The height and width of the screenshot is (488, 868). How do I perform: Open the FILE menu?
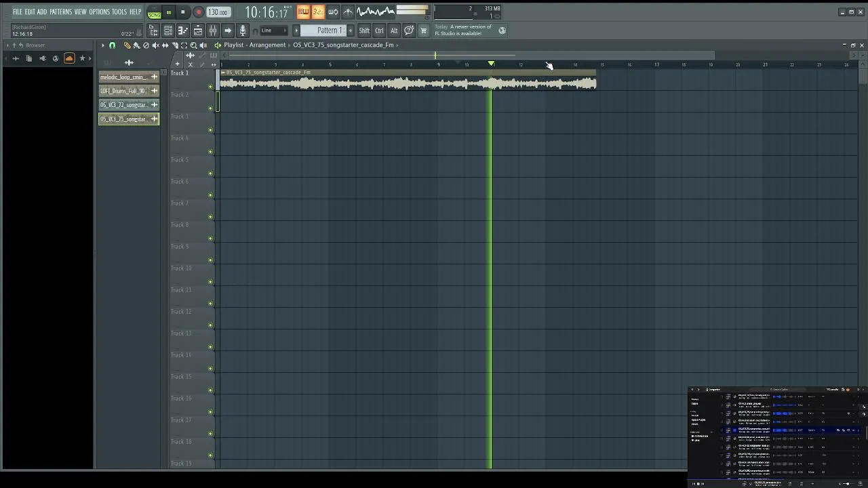(x=18, y=12)
